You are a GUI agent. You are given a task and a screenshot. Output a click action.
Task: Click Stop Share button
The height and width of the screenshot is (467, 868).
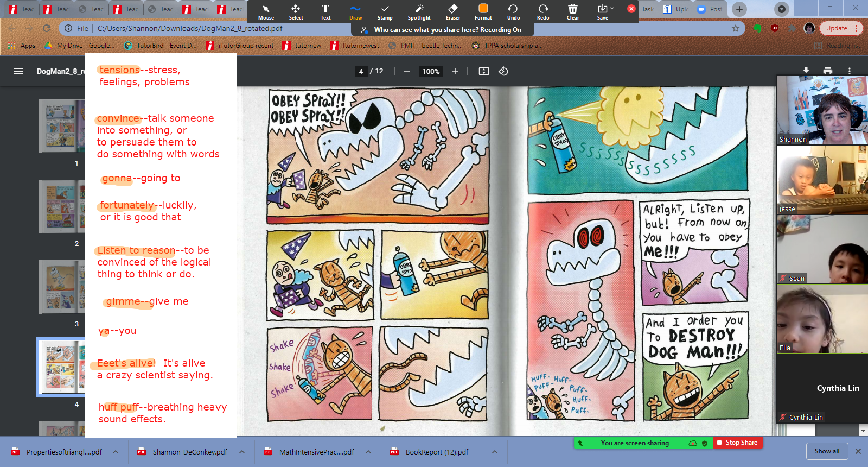coord(737,443)
